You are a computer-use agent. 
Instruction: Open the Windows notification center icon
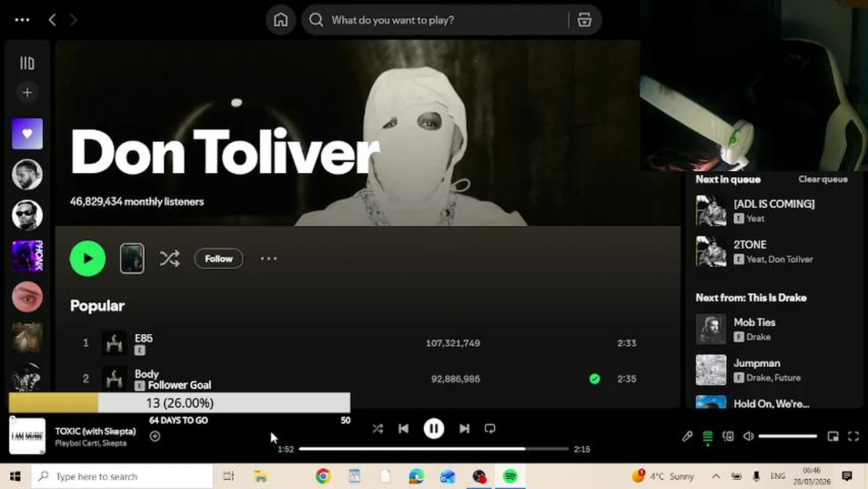[846, 476]
